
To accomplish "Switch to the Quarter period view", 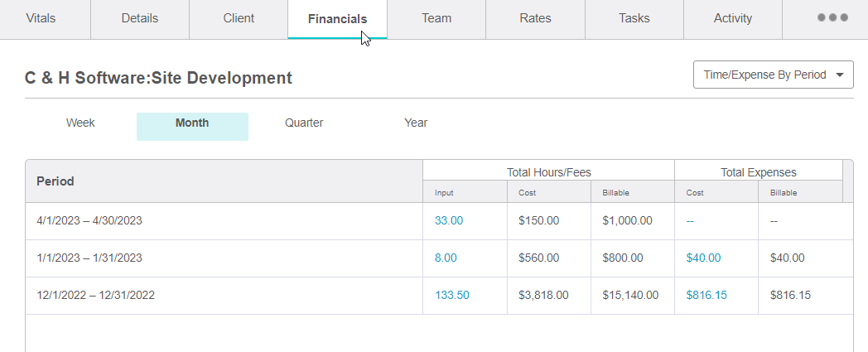I will tap(304, 123).
